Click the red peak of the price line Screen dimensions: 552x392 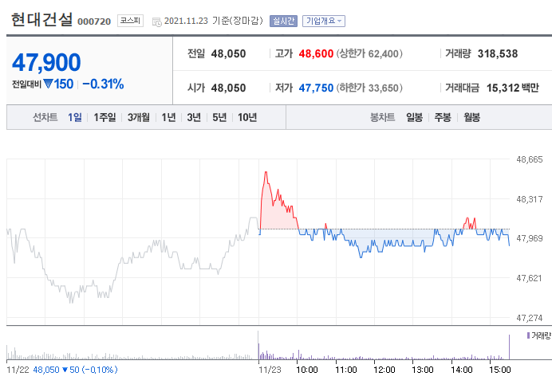[x=266, y=172]
